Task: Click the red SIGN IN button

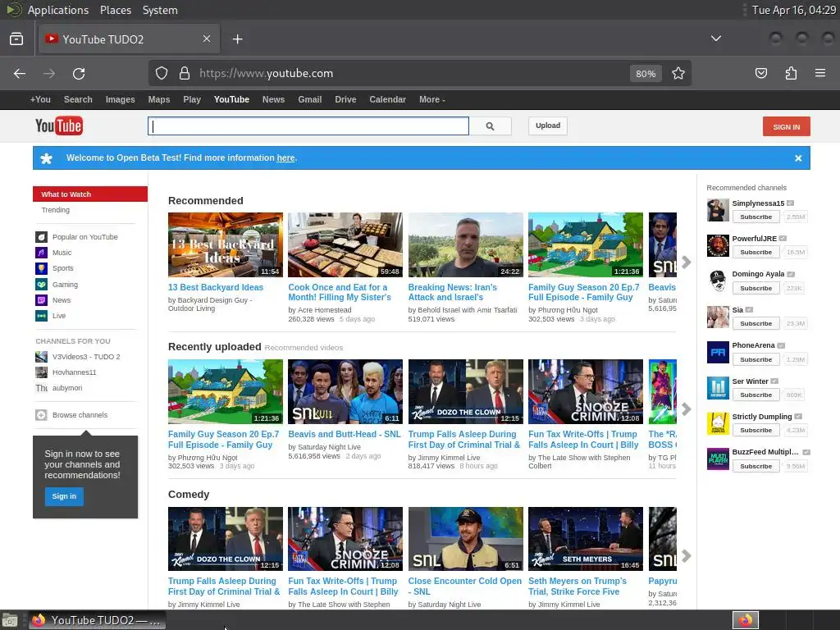Action: coord(786,126)
